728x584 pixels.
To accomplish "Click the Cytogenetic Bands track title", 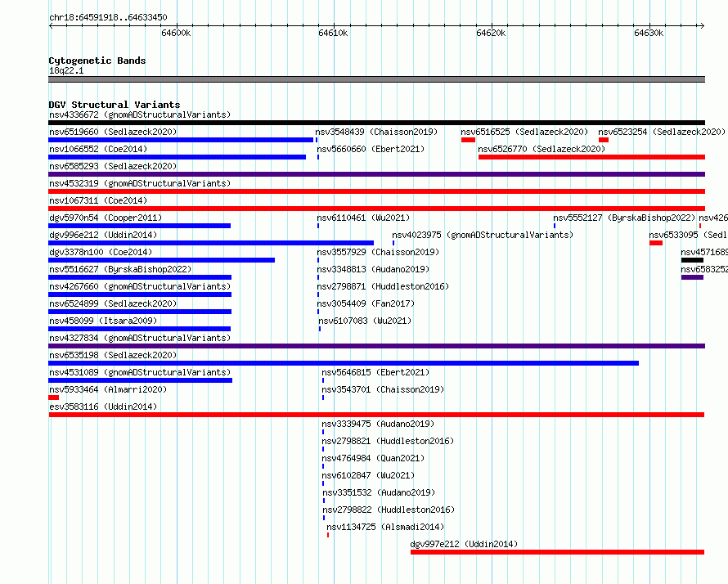I will [x=97, y=61].
